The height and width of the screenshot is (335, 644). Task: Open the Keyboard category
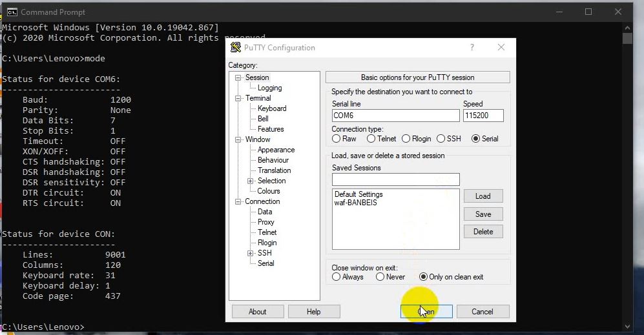click(272, 108)
